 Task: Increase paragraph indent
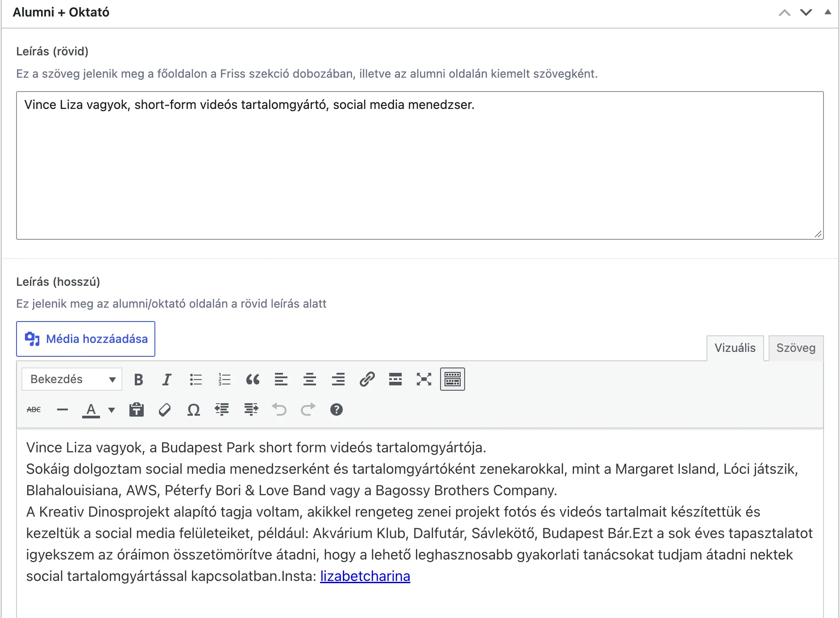click(251, 409)
